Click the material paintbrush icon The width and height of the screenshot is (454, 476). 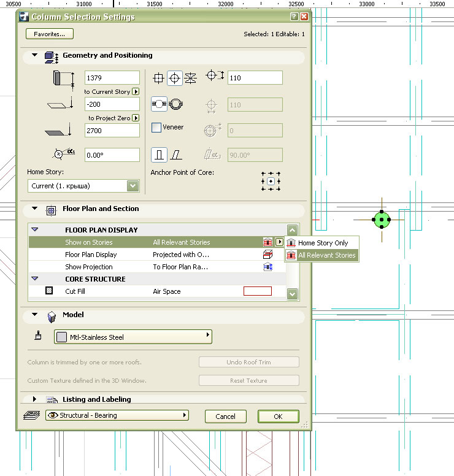tap(38, 336)
